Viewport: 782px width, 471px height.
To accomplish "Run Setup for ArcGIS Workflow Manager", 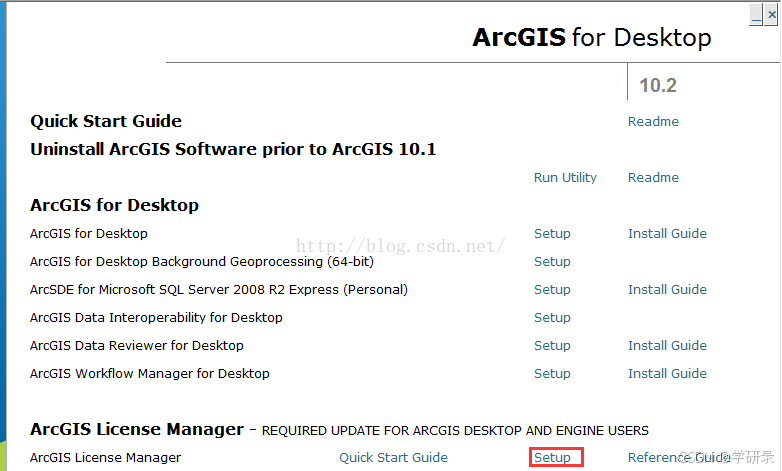I will [552, 373].
